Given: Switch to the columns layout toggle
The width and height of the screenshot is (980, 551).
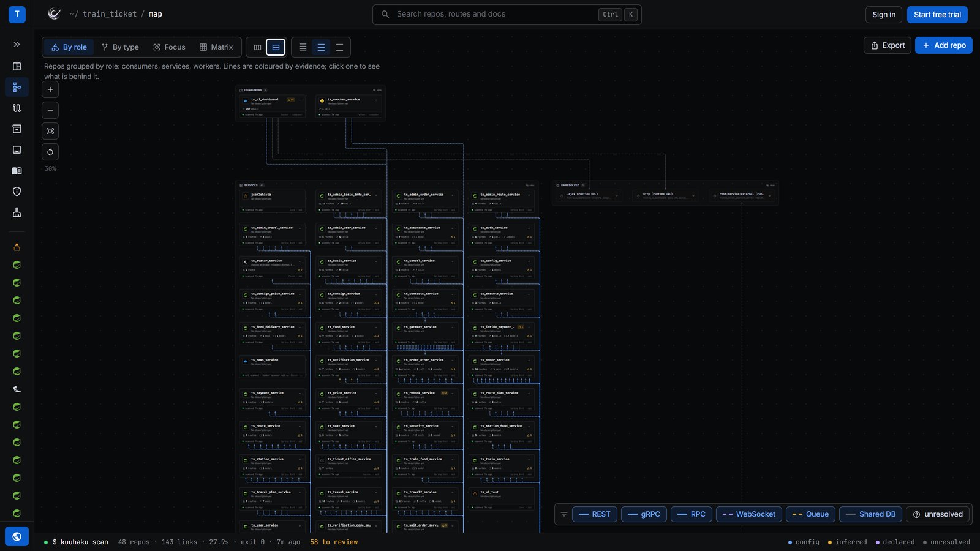Looking at the screenshot, I should click(x=257, y=47).
